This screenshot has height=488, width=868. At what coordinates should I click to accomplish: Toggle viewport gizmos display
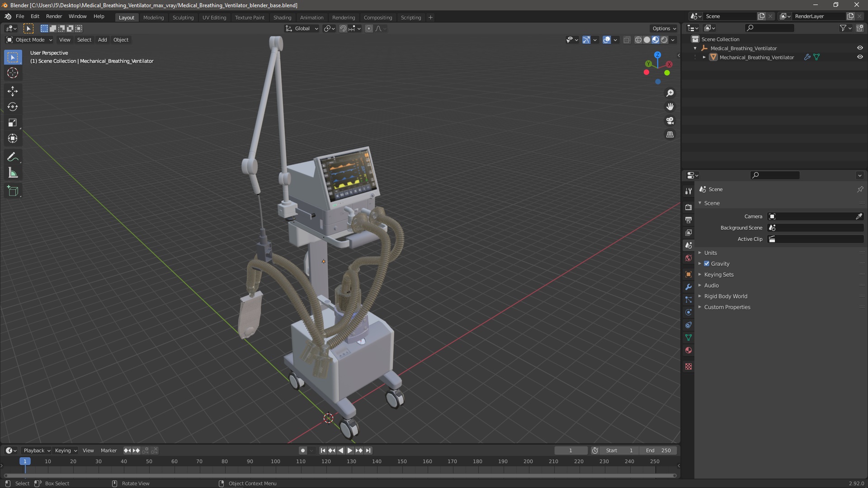tap(586, 40)
